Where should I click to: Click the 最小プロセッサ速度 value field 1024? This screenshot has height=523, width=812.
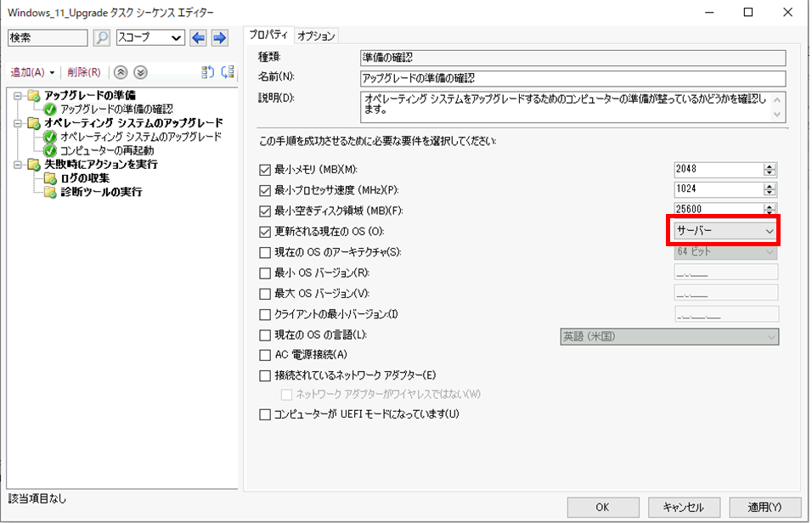pyautogui.click(x=719, y=189)
